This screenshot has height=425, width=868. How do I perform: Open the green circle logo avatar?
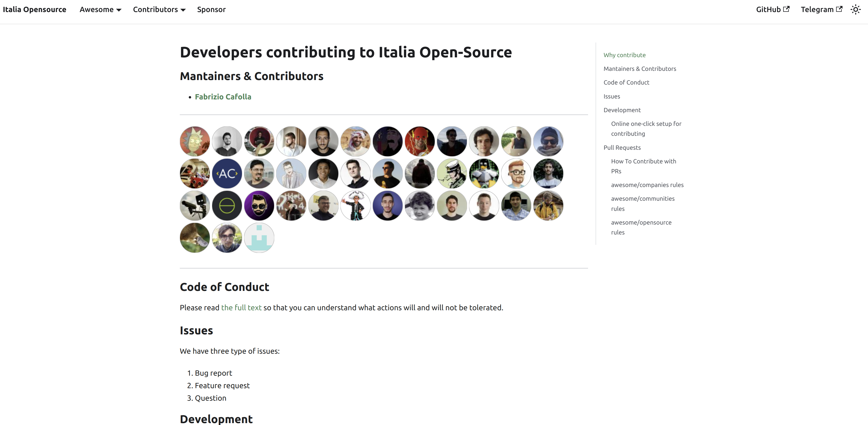pos(227,206)
